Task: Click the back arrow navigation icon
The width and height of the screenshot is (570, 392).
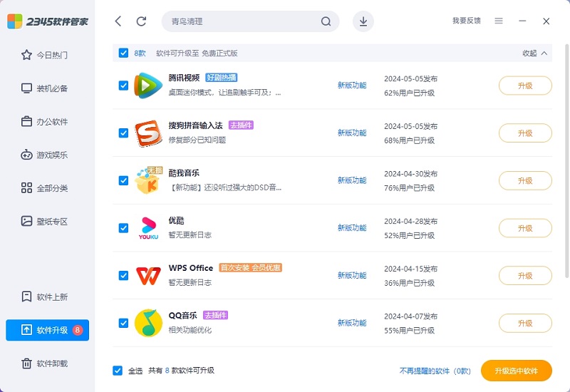Action: tap(118, 21)
